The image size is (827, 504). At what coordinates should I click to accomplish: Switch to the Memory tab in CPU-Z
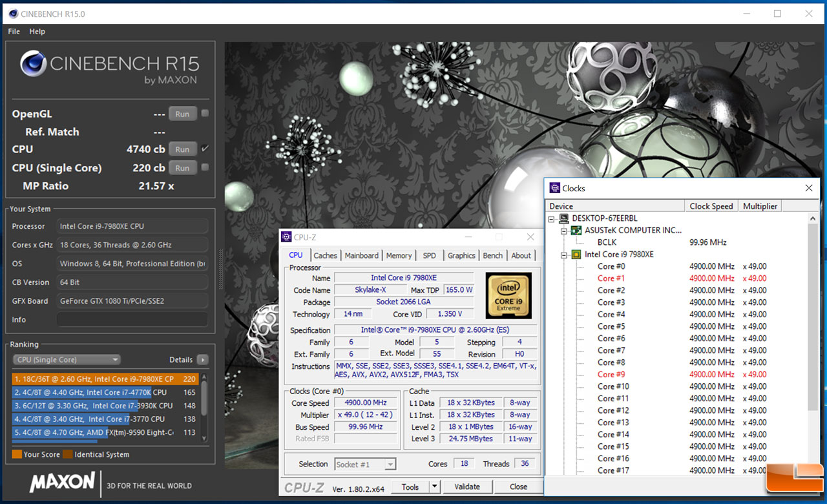tap(399, 255)
